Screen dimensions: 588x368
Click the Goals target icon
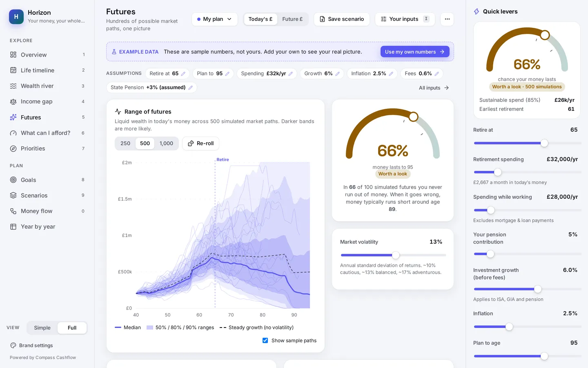pyautogui.click(x=13, y=180)
